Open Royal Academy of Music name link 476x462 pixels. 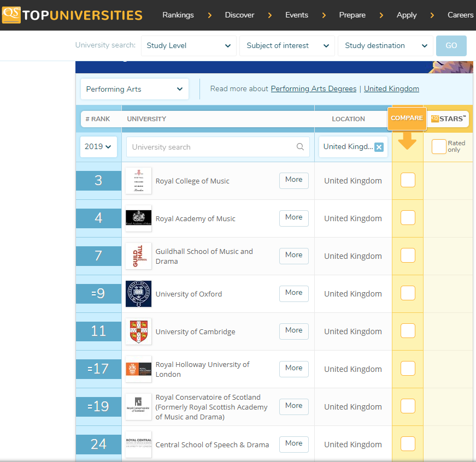pyautogui.click(x=195, y=219)
